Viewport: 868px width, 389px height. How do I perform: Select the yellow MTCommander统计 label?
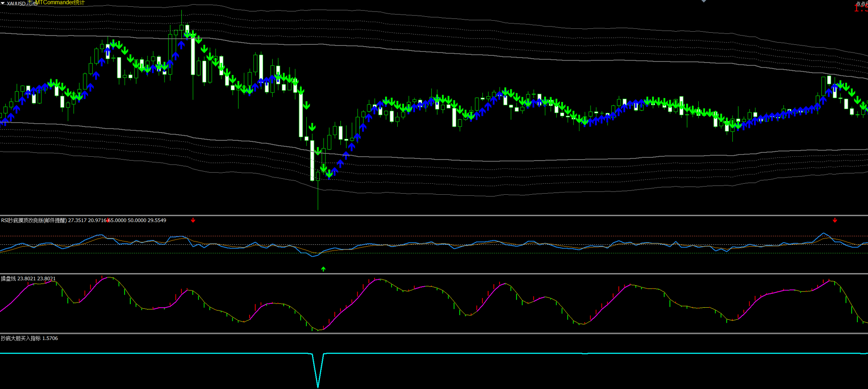(61, 2)
